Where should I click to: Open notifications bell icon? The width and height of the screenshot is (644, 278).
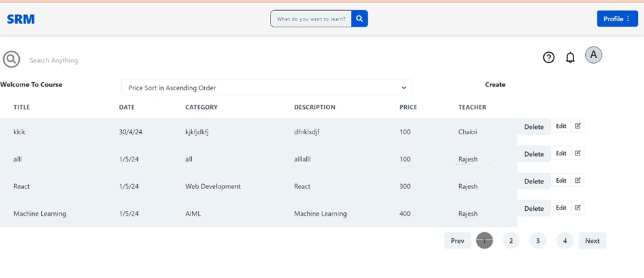pos(570,58)
